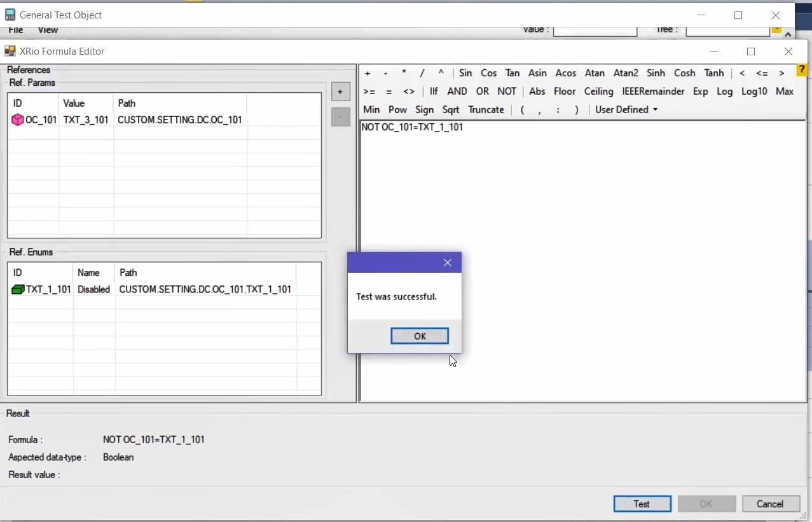
Task: Click the plus button to add reference
Action: (340, 92)
